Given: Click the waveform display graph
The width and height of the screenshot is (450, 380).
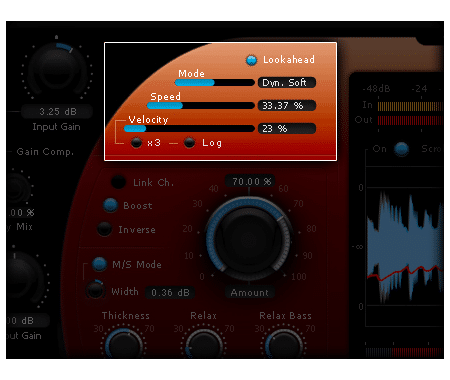Looking at the screenshot, I should click(x=404, y=247).
